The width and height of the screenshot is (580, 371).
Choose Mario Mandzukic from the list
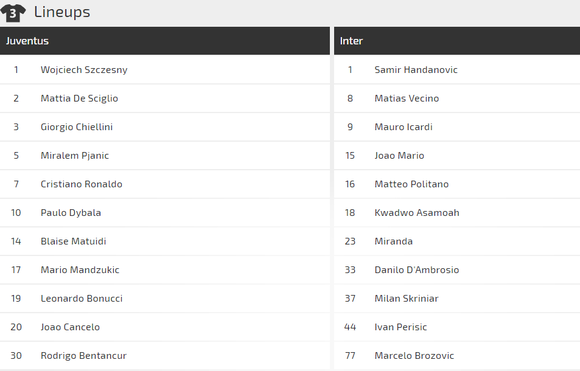point(80,270)
